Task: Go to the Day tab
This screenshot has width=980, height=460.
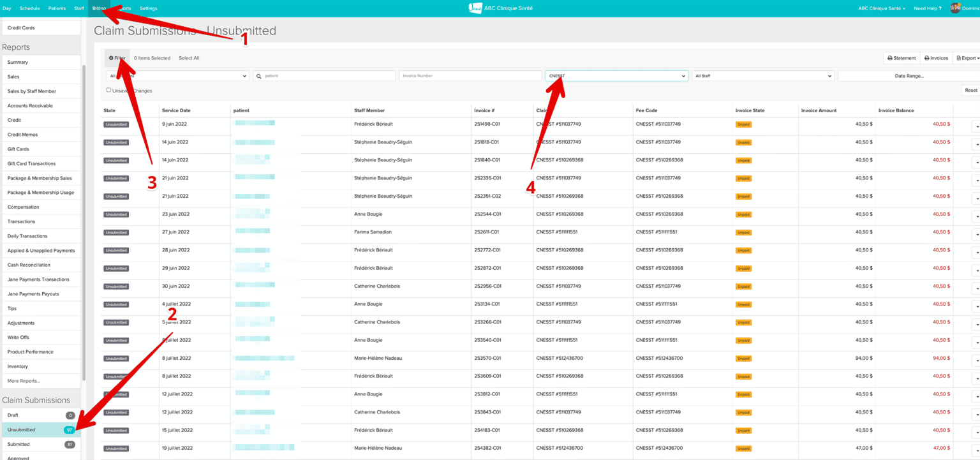Action: pyautogui.click(x=7, y=8)
